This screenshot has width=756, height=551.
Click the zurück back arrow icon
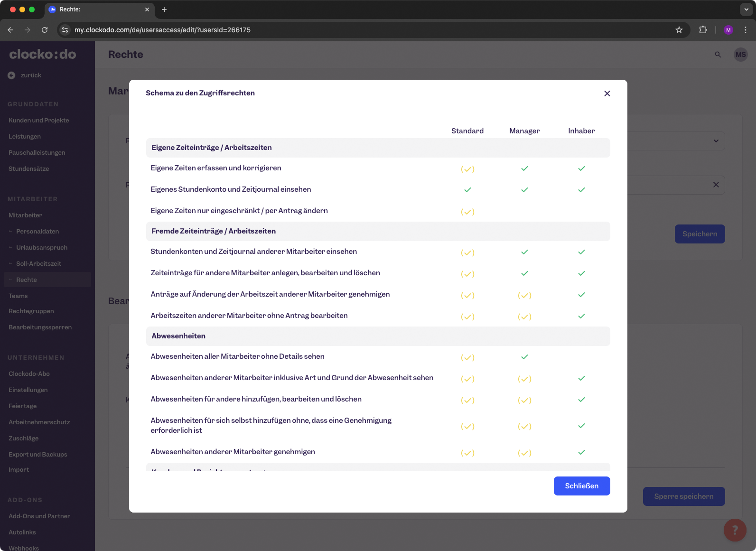coord(11,75)
